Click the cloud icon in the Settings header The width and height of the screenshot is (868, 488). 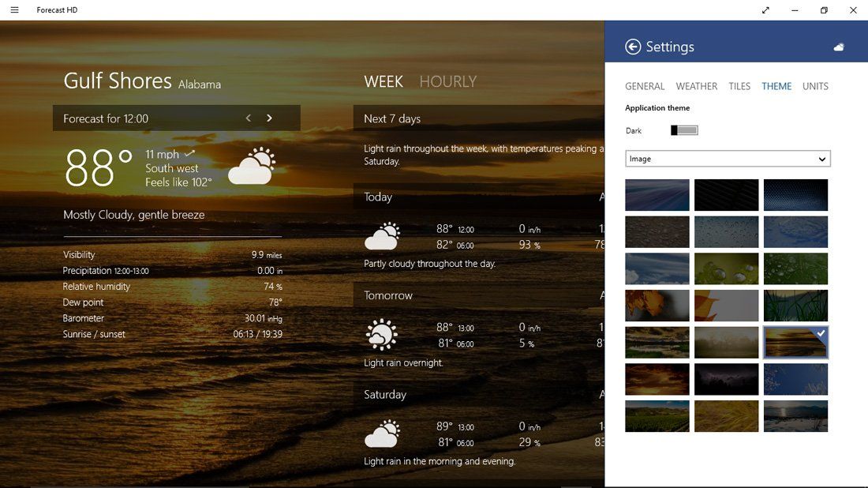[839, 47]
